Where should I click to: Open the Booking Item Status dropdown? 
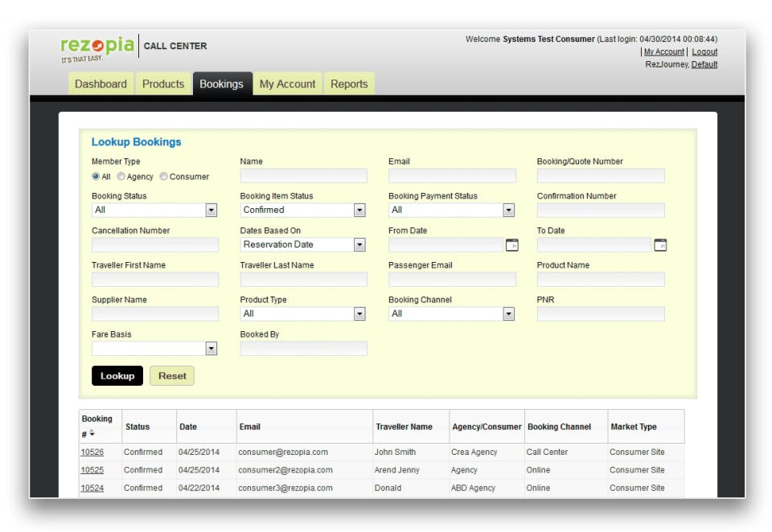pyautogui.click(x=303, y=210)
